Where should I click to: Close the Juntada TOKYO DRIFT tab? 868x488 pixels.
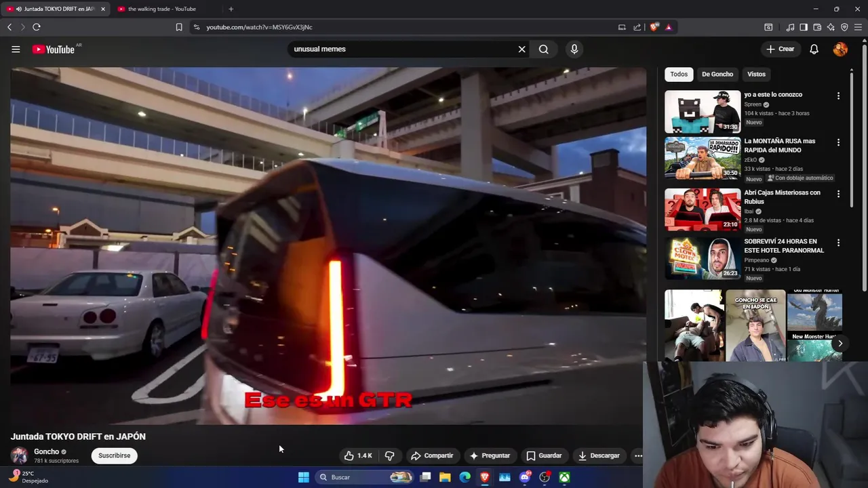[102, 9]
